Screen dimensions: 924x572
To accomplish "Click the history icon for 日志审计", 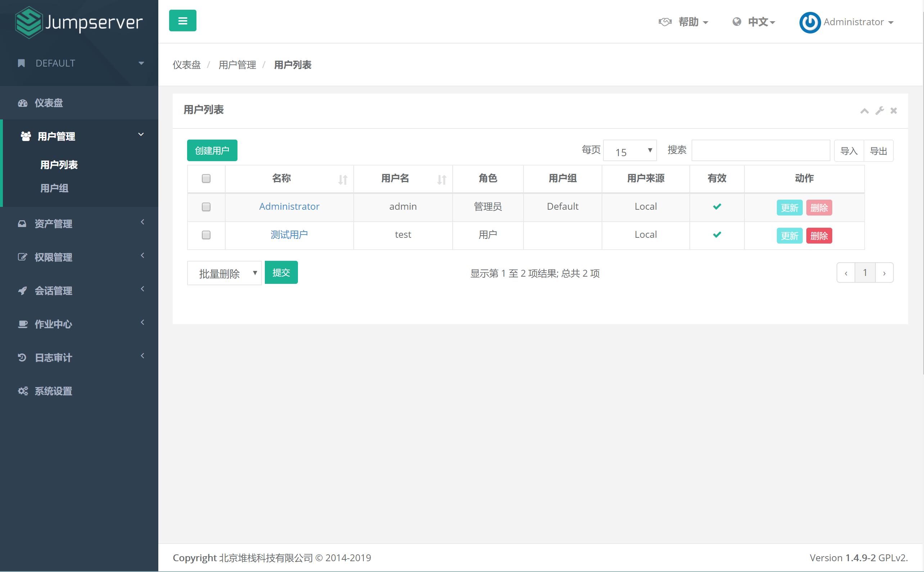I will pyautogui.click(x=22, y=357).
